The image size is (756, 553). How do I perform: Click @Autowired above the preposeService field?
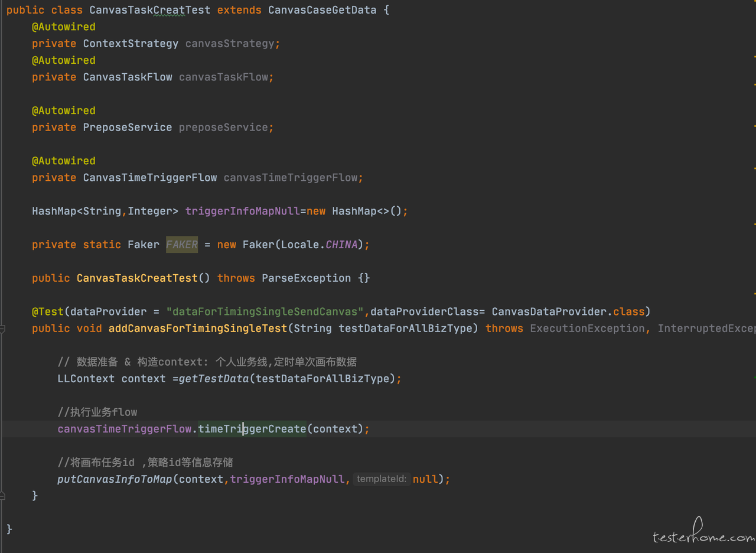[x=64, y=111]
